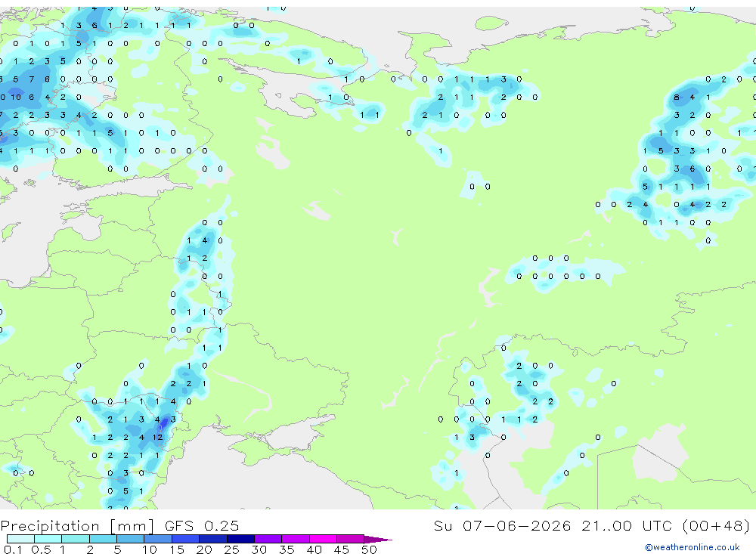Screen dimensions: 756x554
Task: Pick the legend color between 2 and 5
Action: click(103, 539)
